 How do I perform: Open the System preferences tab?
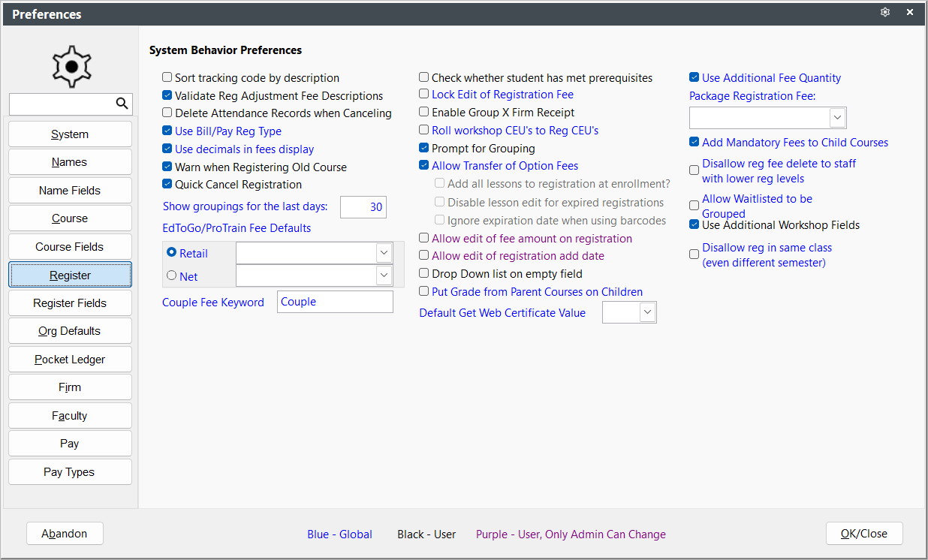70,134
